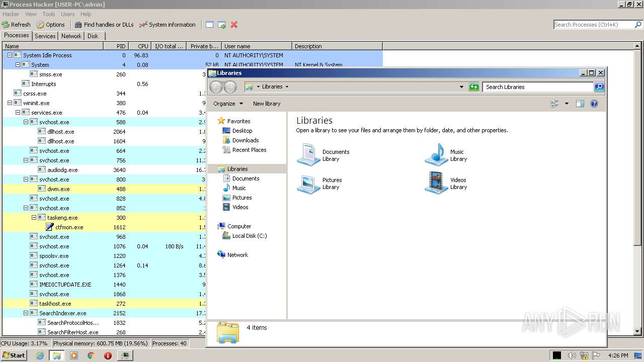Viewport: 644px width, 362px height.
Task: Click the search magnifier in Process Hacker
Action: [638, 25]
